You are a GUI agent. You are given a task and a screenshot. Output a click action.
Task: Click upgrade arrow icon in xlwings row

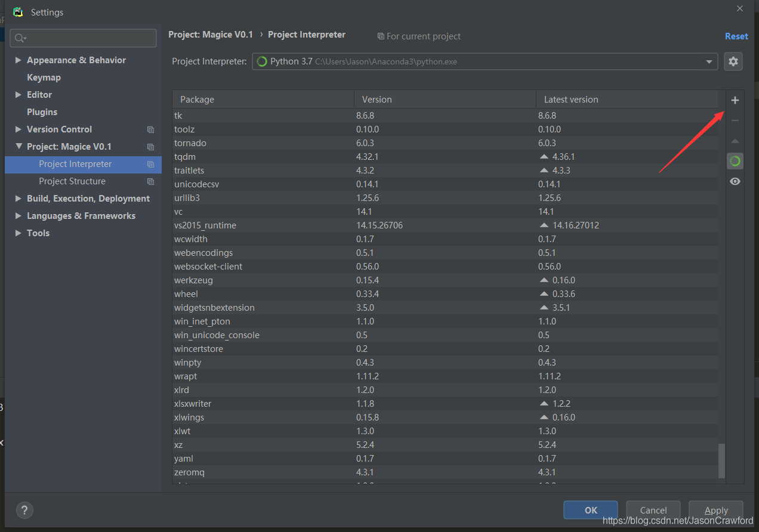point(544,417)
